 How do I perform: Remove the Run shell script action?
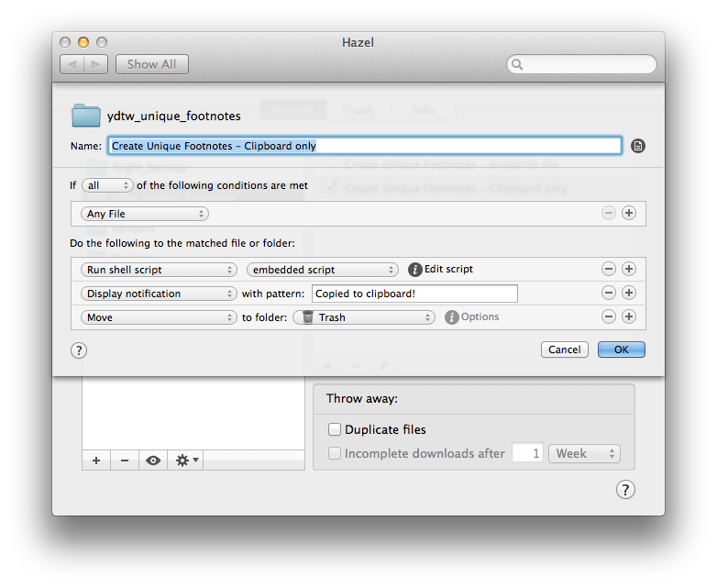[609, 269]
